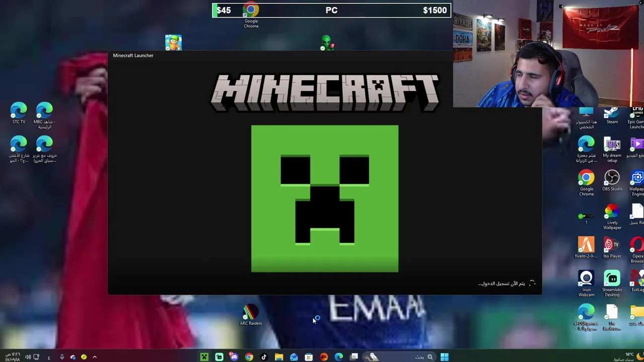Click Minecraft Launcher title bar text
The image size is (644, 362).
tap(133, 55)
